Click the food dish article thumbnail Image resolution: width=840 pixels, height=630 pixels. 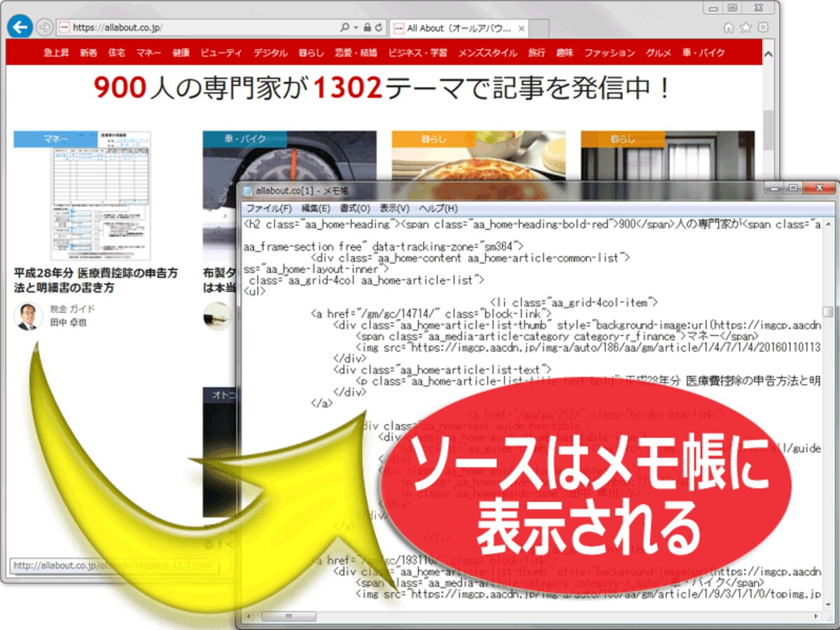[479, 155]
